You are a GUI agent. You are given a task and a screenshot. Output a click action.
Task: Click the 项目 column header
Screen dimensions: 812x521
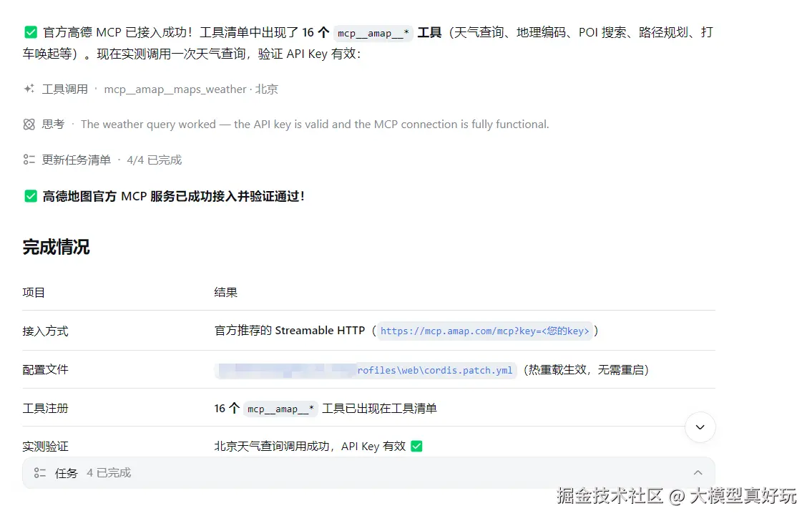click(x=34, y=292)
